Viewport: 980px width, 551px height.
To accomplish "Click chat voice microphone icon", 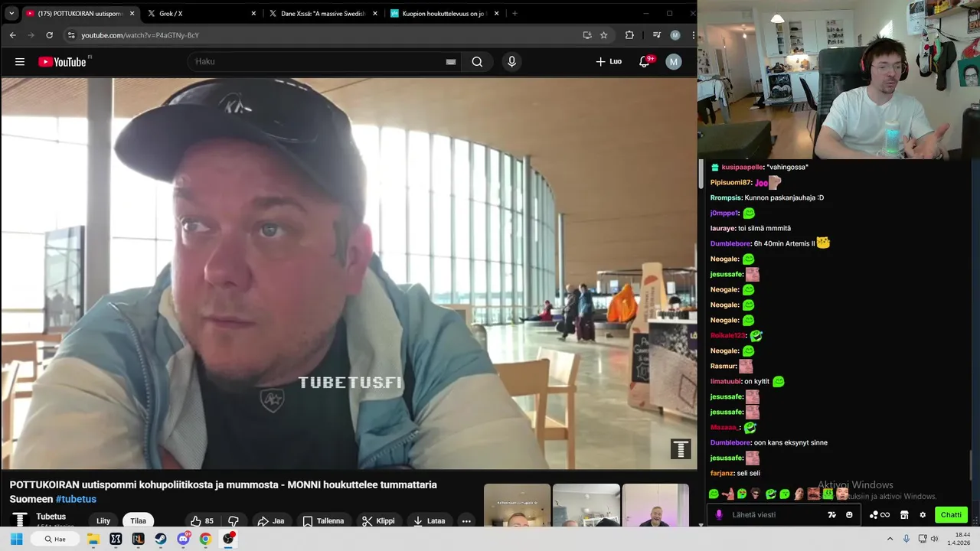I will pyautogui.click(x=718, y=515).
